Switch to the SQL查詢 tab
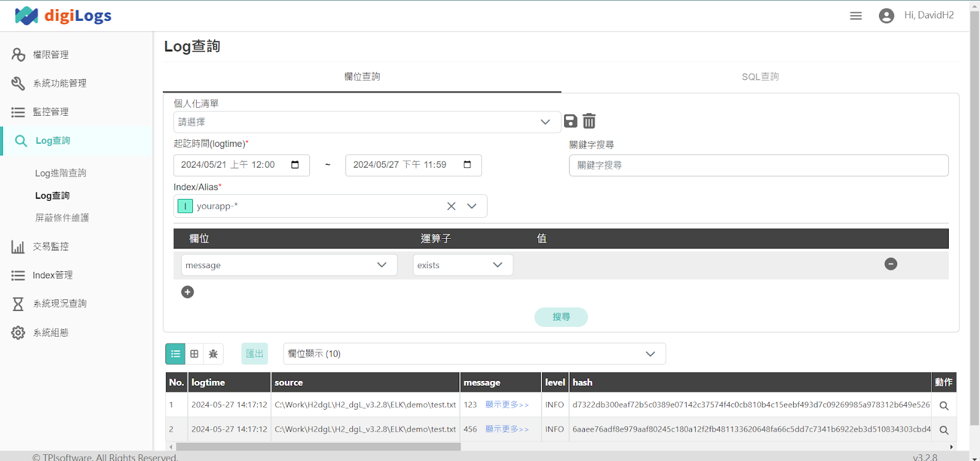The width and height of the screenshot is (980, 461). [x=760, y=77]
